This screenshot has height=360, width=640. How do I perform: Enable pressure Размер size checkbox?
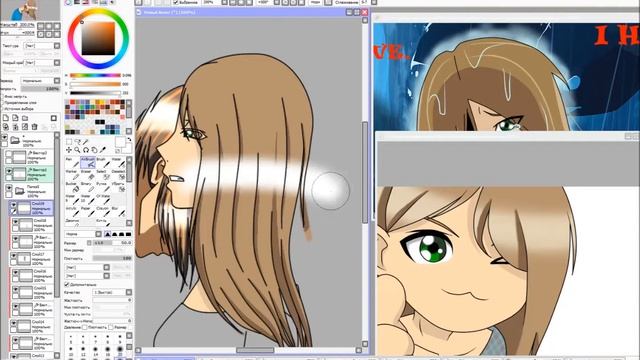click(x=111, y=327)
